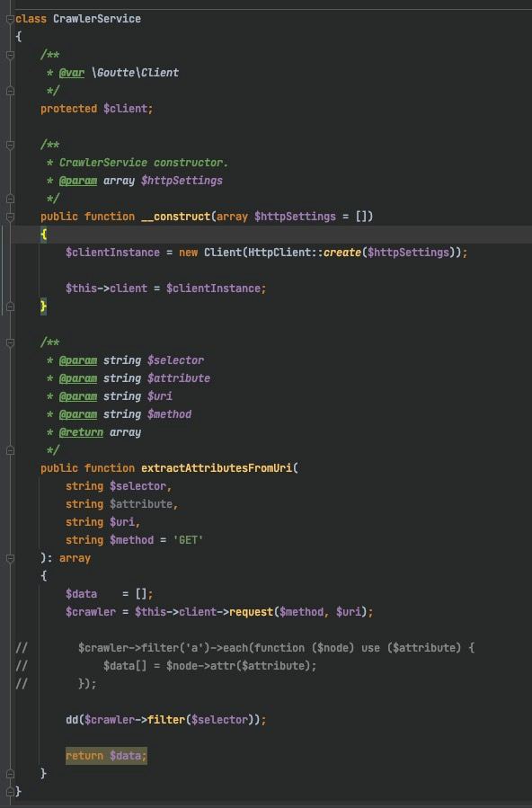Click $method in the docblock @param line
The image size is (532, 808).
170,414
